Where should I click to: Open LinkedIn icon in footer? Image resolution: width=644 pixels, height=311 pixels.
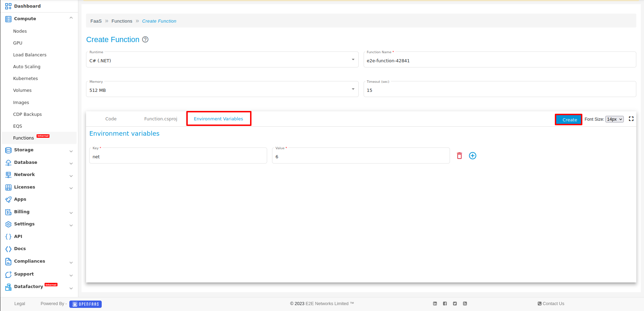click(x=435, y=304)
